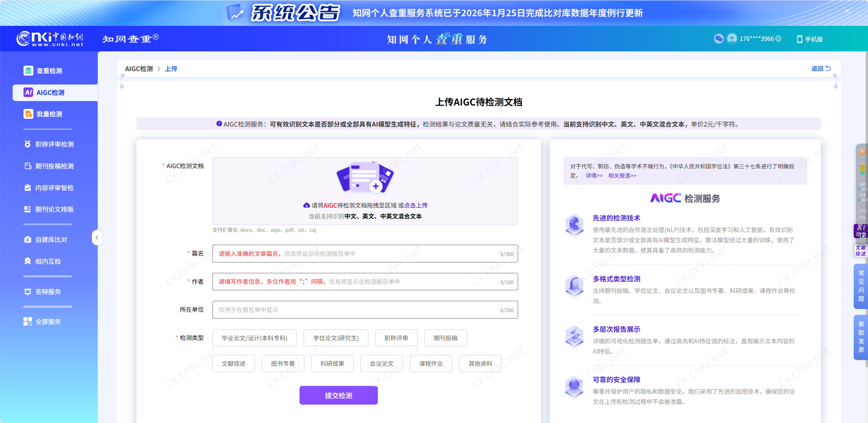Open 批量检测 from the sidebar
The width and height of the screenshot is (868, 423).
50,114
